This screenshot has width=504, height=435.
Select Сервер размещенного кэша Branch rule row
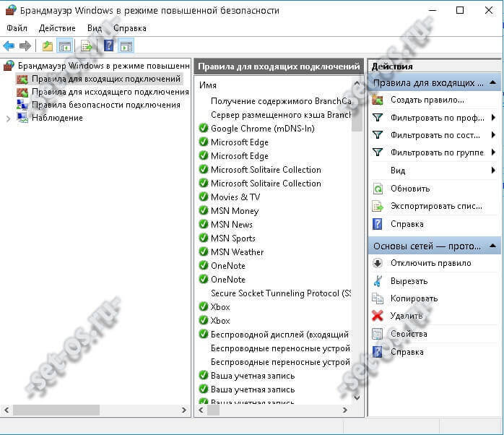(274, 115)
